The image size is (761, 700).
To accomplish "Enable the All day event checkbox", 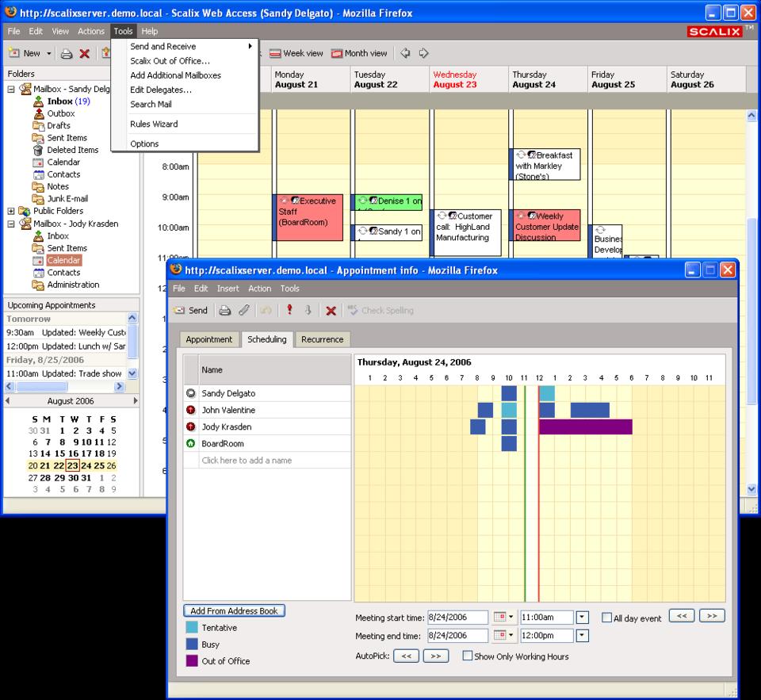I will coord(606,618).
